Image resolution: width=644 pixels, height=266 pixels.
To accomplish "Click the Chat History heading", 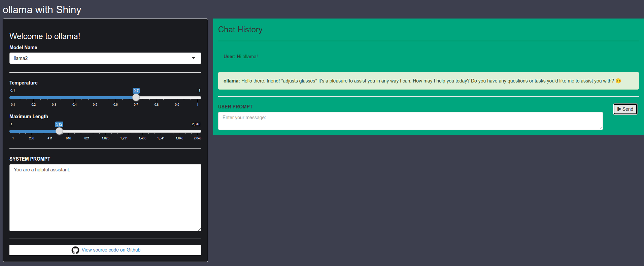I will click(x=240, y=30).
